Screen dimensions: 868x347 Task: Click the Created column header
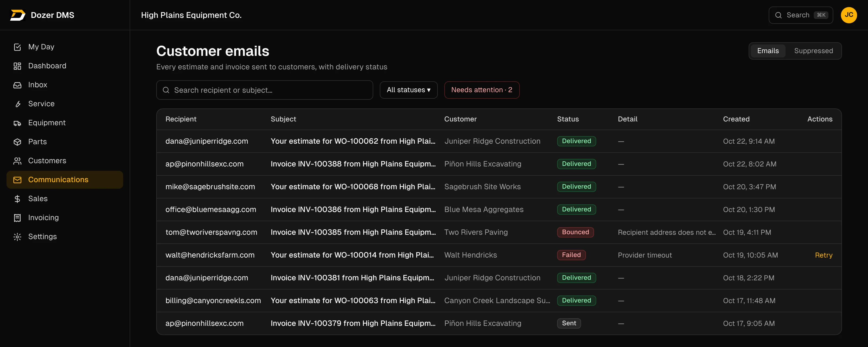coord(736,119)
